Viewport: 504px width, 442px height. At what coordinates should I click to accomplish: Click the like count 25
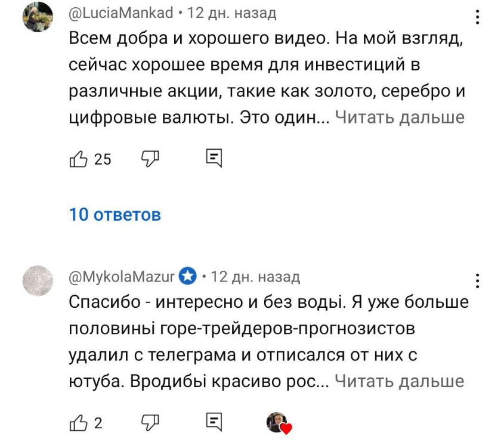101,159
